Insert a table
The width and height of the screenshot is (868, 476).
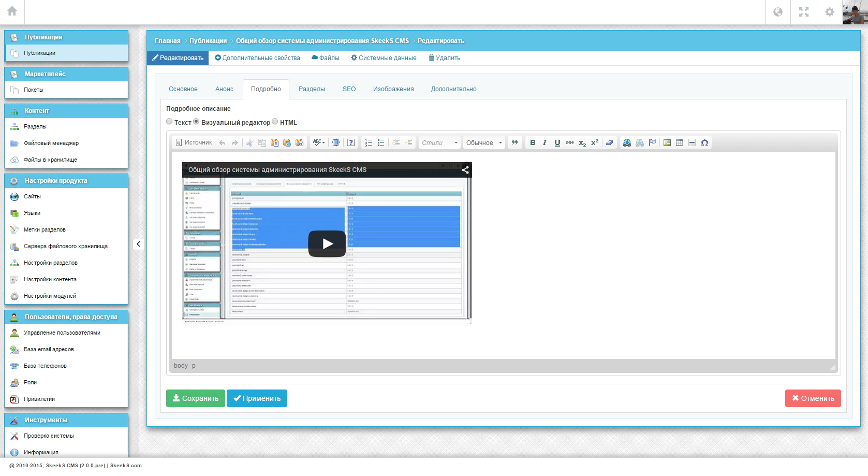[x=680, y=142]
